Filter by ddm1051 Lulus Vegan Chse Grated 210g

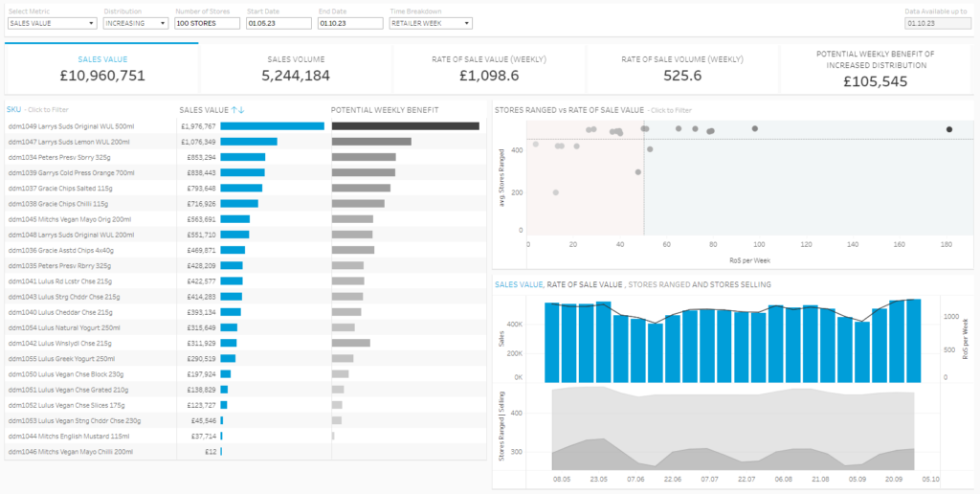pos(68,391)
